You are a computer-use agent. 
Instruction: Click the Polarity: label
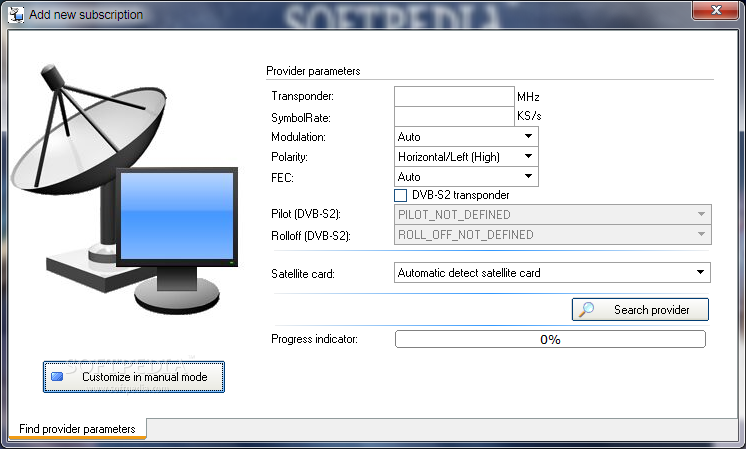pos(289,157)
